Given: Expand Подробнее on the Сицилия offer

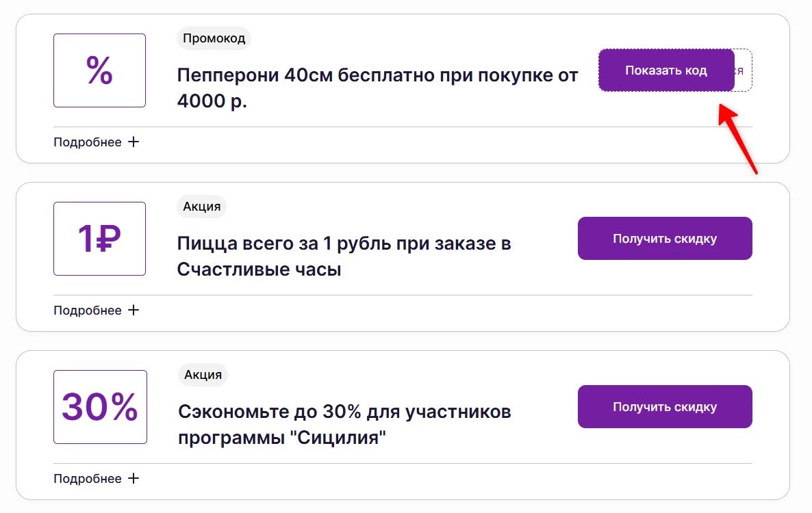Looking at the screenshot, I should coord(88,478).
